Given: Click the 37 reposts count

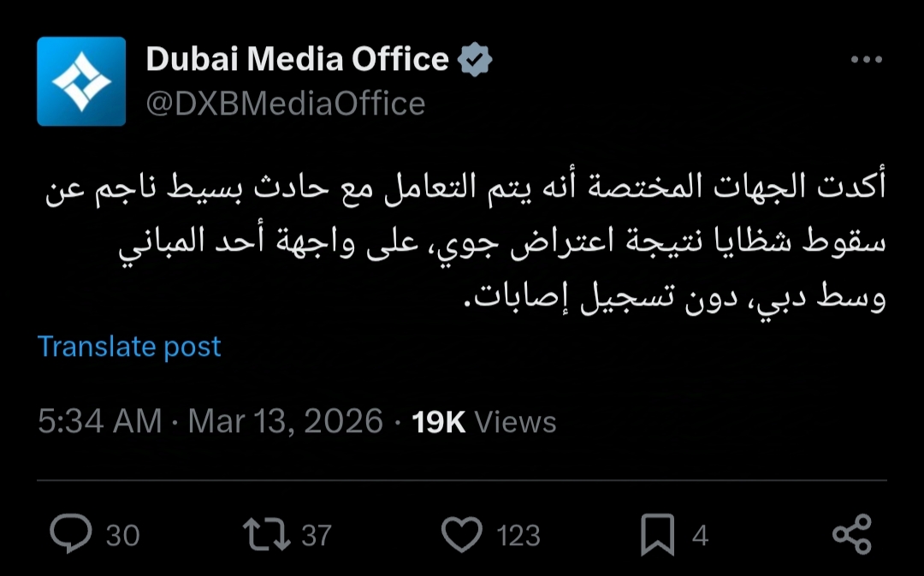Looking at the screenshot, I should pyautogui.click(x=317, y=536).
